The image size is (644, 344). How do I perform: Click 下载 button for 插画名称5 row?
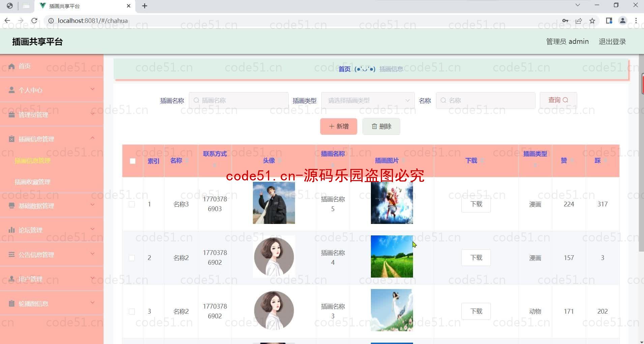click(476, 204)
